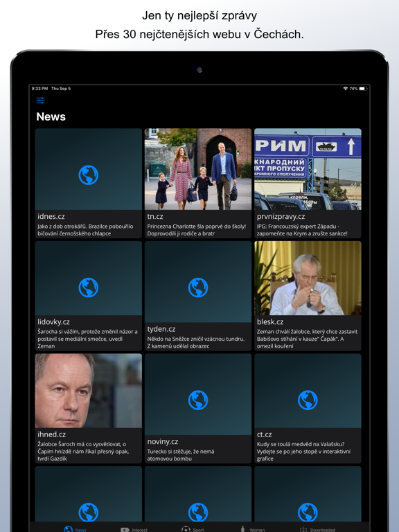Read headline 'Žalobce Šaroch má co vysvětlovat'

[83, 451]
